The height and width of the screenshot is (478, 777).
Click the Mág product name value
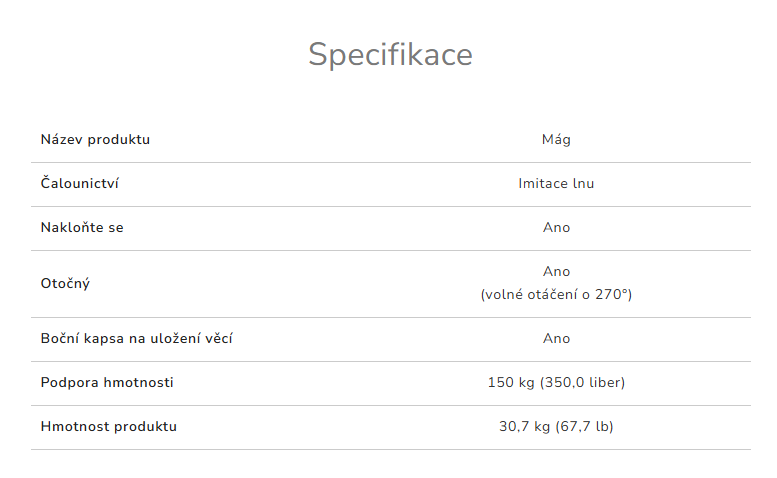tap(556, 139)
